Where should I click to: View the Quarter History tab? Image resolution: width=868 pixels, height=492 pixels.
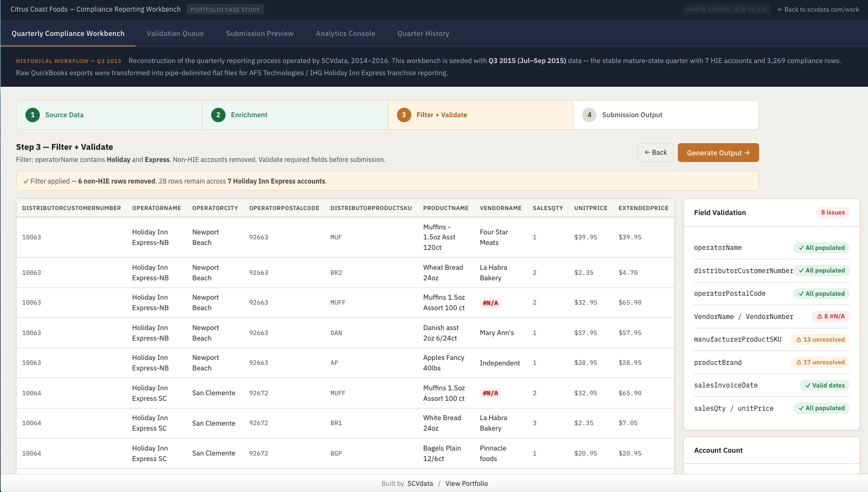click(x=423, y=34)
